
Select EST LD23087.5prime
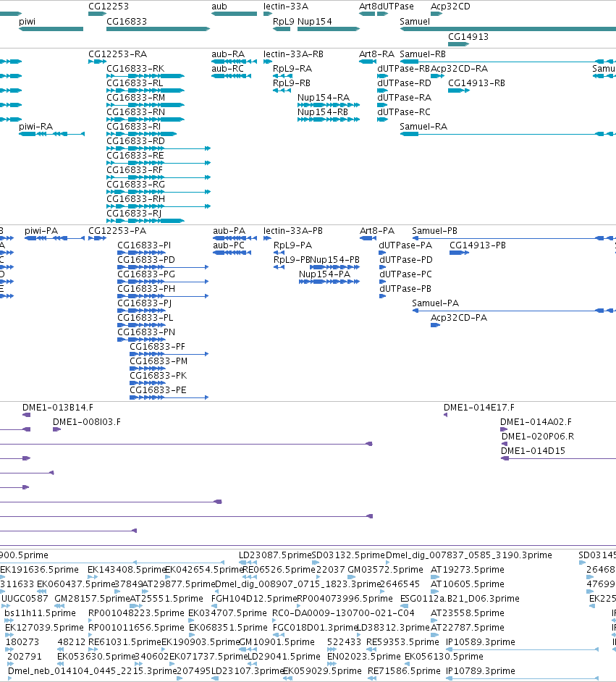(x=275, y=555)
